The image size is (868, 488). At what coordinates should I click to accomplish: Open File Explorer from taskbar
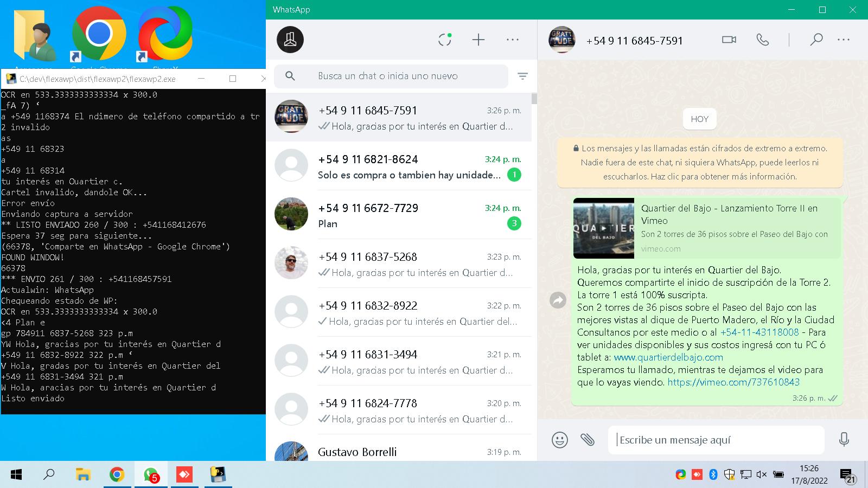tap(82, 475)
